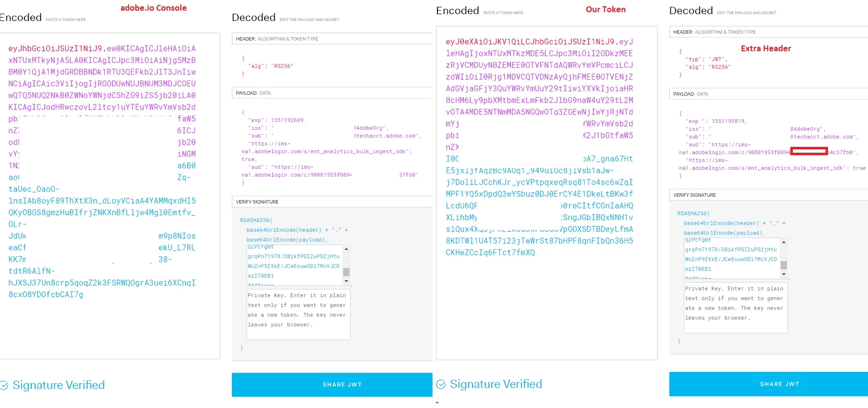This screenshot has height=408, width=868.
Task: Click the HEADER: ALGORITHM & TOKEN TYPE label in the adobe.io Console panel
Action: pyautogui.click(x=277, y=39)
